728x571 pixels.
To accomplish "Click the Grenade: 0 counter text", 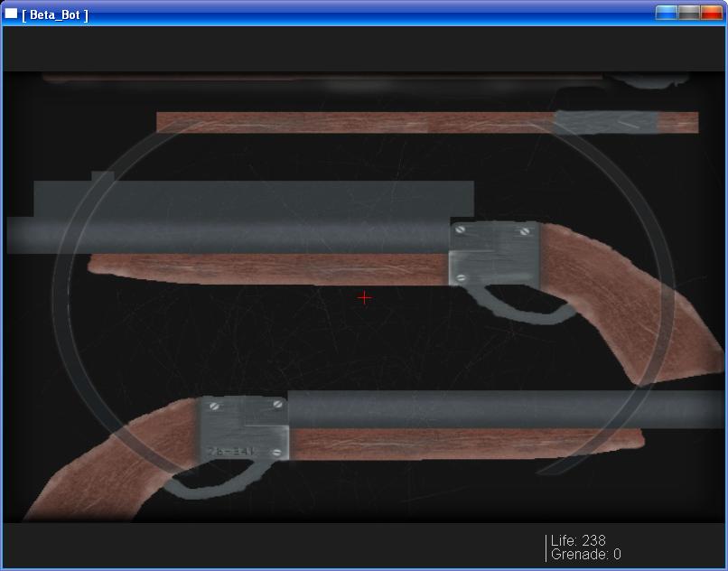I will pyautogui.click(x=585, y=555).
